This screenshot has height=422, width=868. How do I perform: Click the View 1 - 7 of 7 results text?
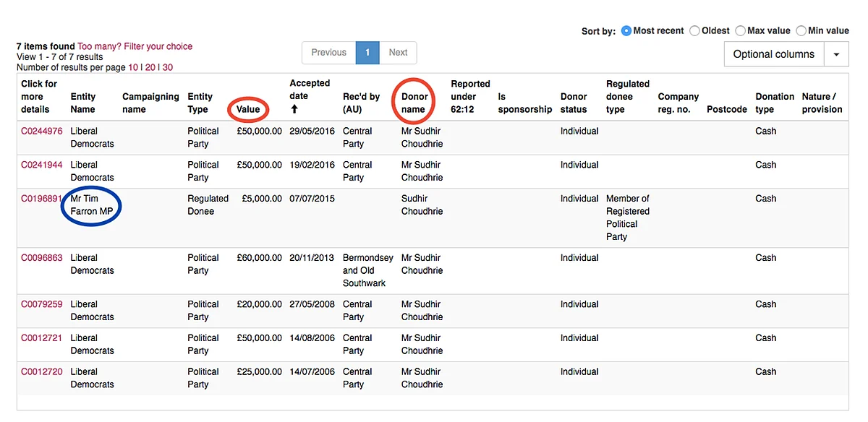click(x=60, y=57)
